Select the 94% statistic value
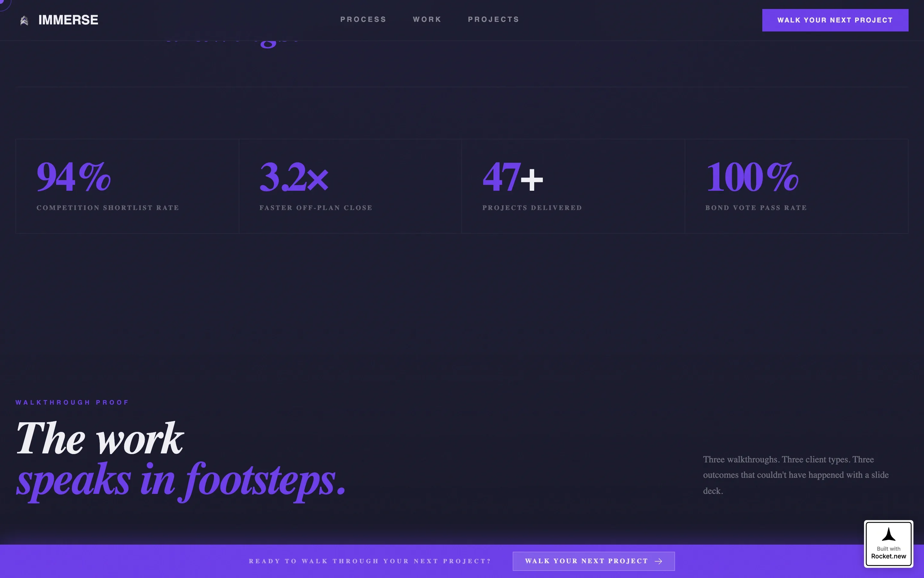The height and width of the screenshot is (578, 924). [73, 176]
